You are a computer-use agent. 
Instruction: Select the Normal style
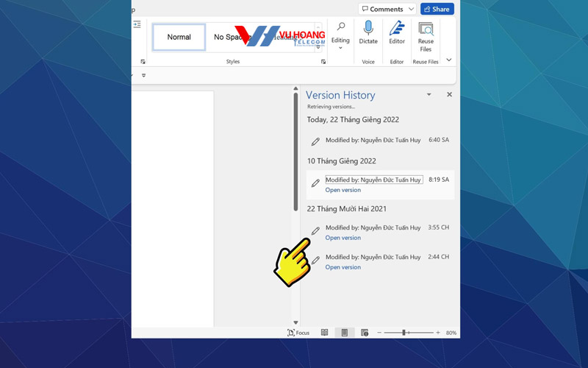(x=179, y=37)
